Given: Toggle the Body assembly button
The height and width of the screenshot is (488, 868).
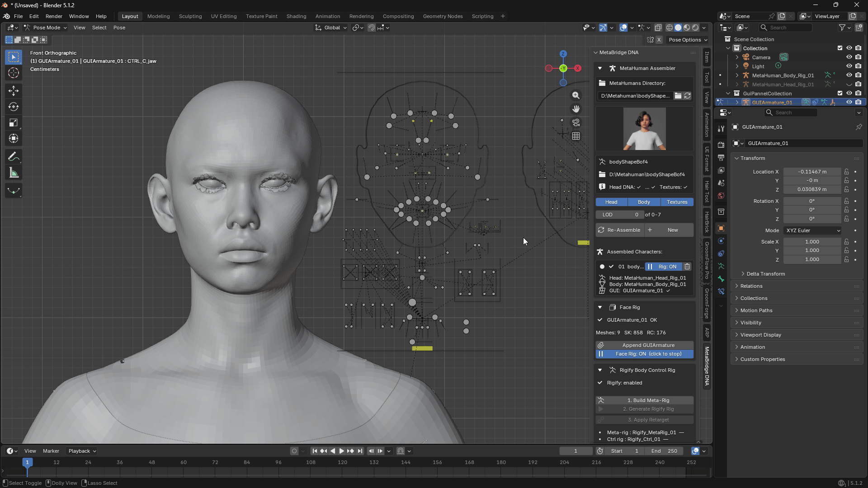Looking at the screenshot, I should (x=644, y=202).
